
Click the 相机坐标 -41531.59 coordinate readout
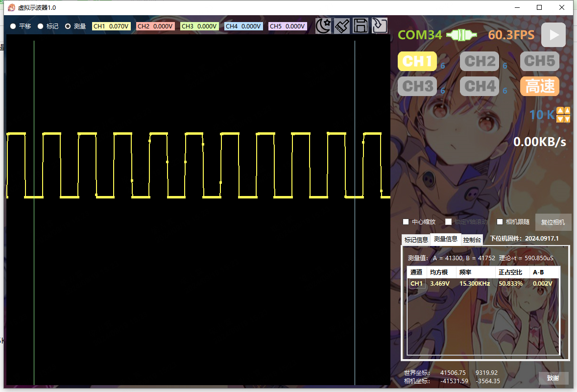coord(452,381)
